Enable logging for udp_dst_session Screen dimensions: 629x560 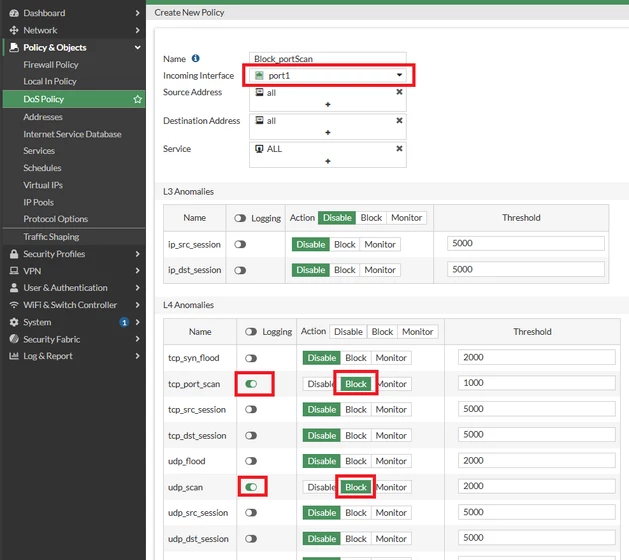[251, 539]
